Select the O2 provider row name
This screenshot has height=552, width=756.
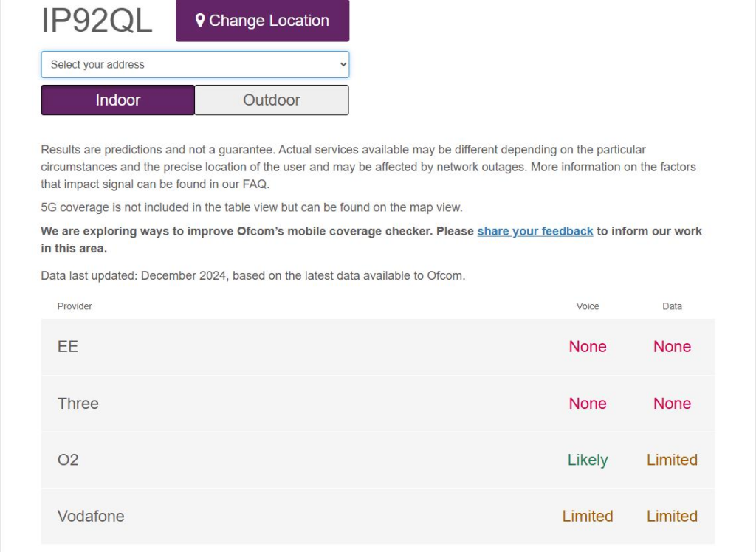point(68,460)
